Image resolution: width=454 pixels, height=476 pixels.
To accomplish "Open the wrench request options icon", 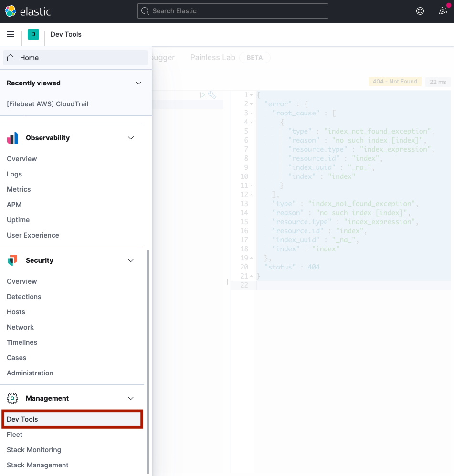I will click(212, 95).
